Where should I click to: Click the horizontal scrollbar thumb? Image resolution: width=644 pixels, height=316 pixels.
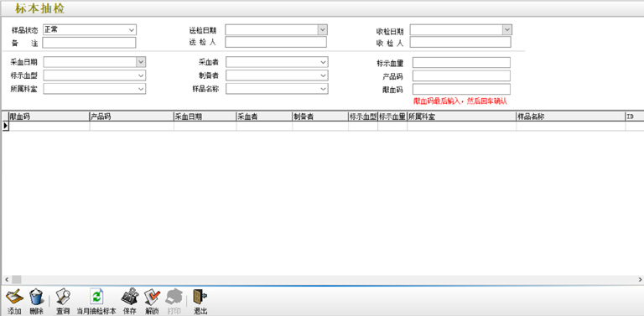[x=17, y=279]
